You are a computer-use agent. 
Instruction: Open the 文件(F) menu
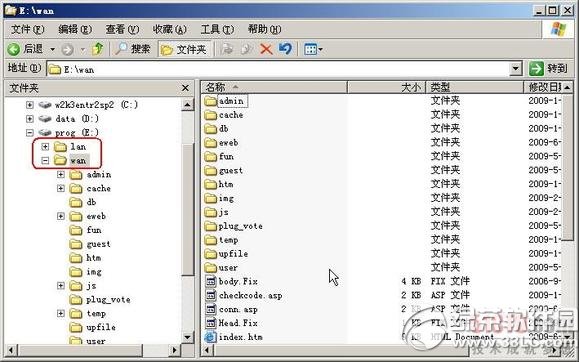(28, 29)
